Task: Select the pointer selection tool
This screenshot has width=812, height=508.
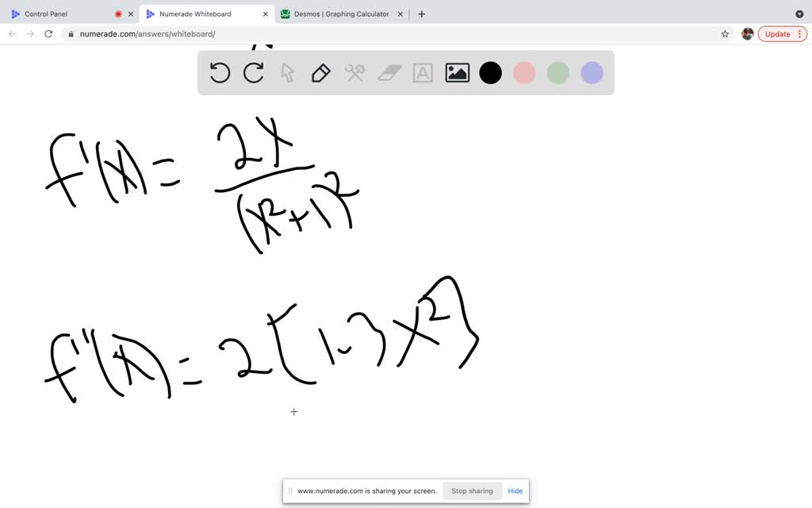Action: point(286,72)
